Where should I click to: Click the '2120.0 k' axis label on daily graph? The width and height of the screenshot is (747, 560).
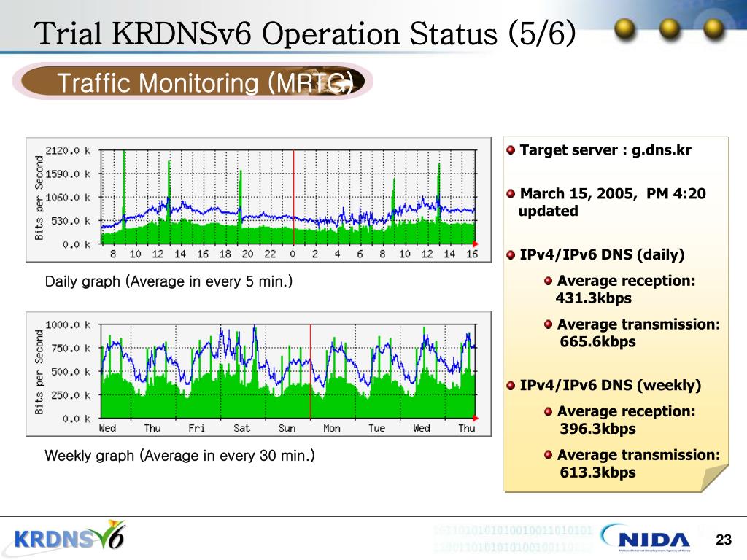tap(68, 150)
